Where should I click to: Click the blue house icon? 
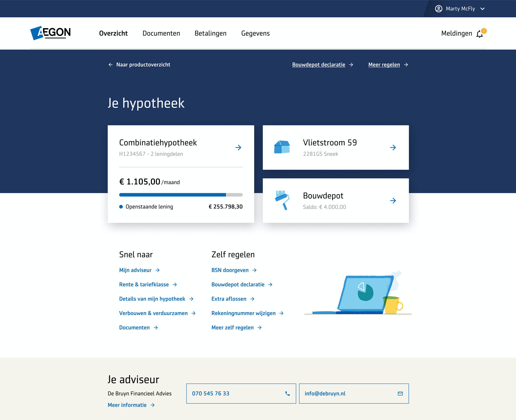pos(282,147)
